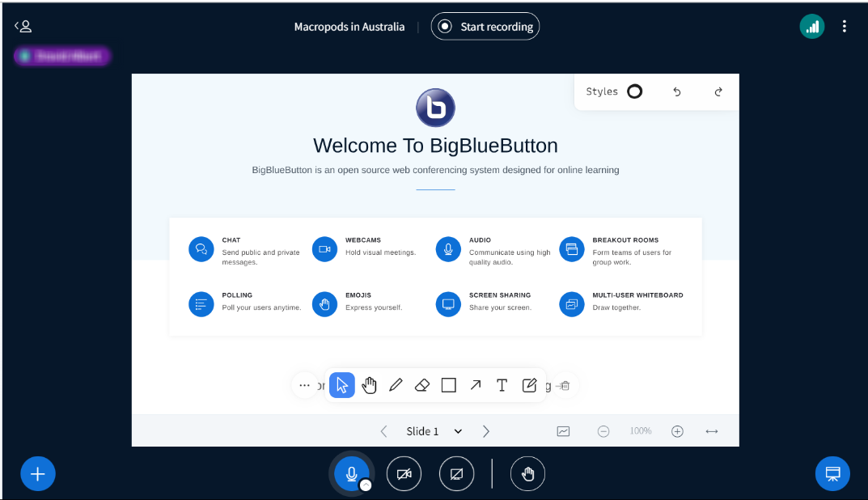Click the whiteboard delete trash icon
The width and height of the screenshot is (868, 500).
[565, 385]
